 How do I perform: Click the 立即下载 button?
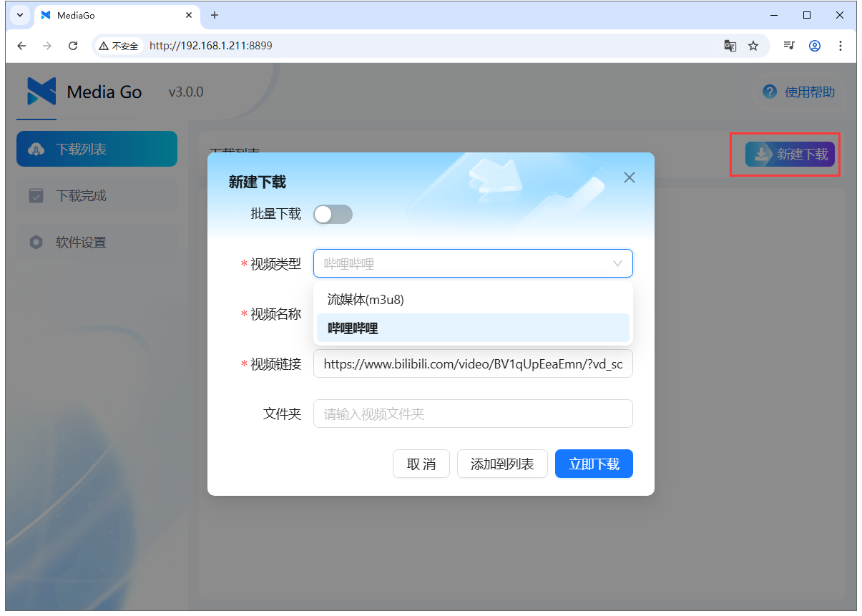(x=594, y=464)
